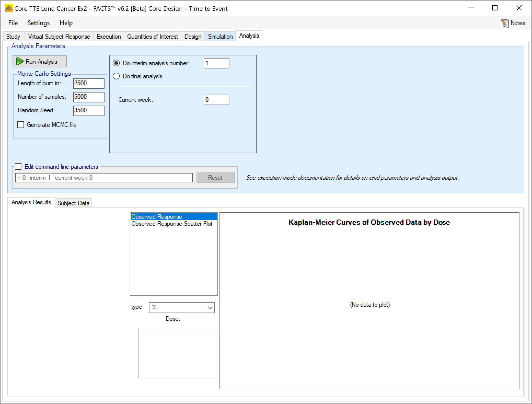Open the File menu

13,23
